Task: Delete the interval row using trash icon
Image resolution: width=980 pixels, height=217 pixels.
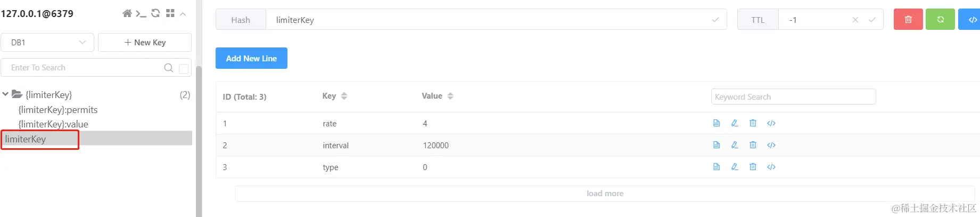Action: tap(753, 145)
